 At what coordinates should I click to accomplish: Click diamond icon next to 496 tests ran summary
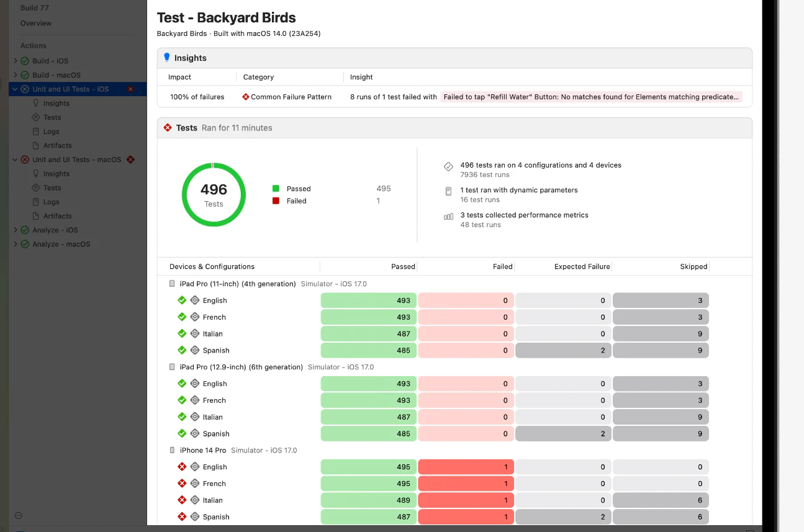(x=448, y=166)
